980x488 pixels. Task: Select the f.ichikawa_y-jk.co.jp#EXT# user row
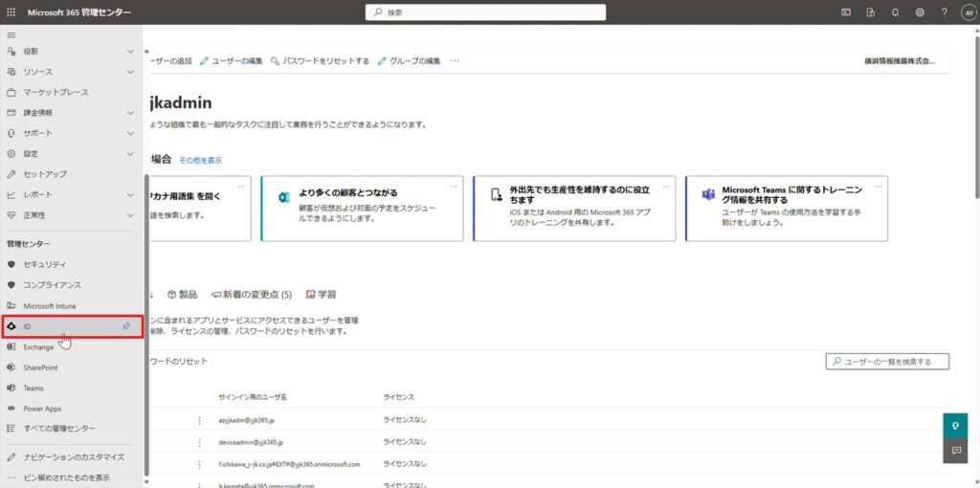pyautogui.click(x=289, y=464)
